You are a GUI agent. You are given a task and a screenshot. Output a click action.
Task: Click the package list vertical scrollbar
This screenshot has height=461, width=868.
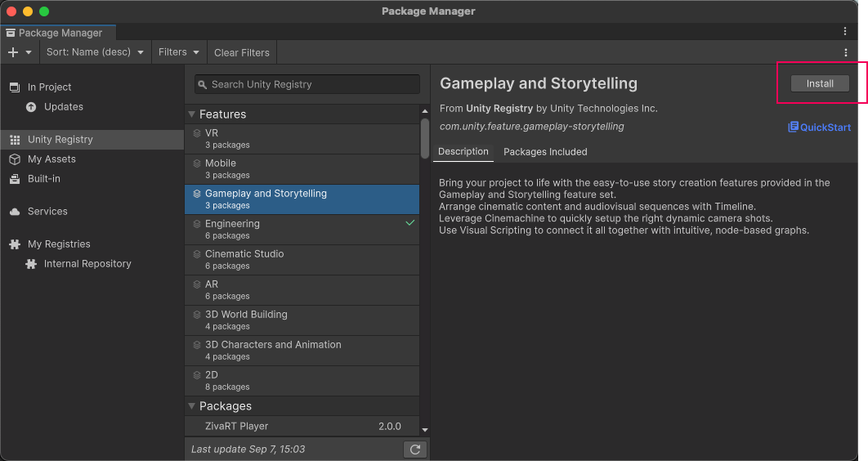coord(425,139)
